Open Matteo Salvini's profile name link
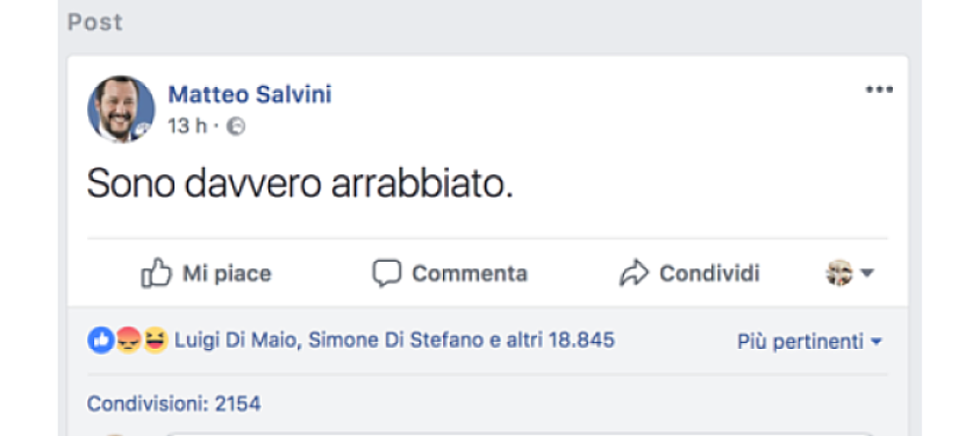Image resolution: width=980 pixels, height=436 pixels. coord(250,94)
